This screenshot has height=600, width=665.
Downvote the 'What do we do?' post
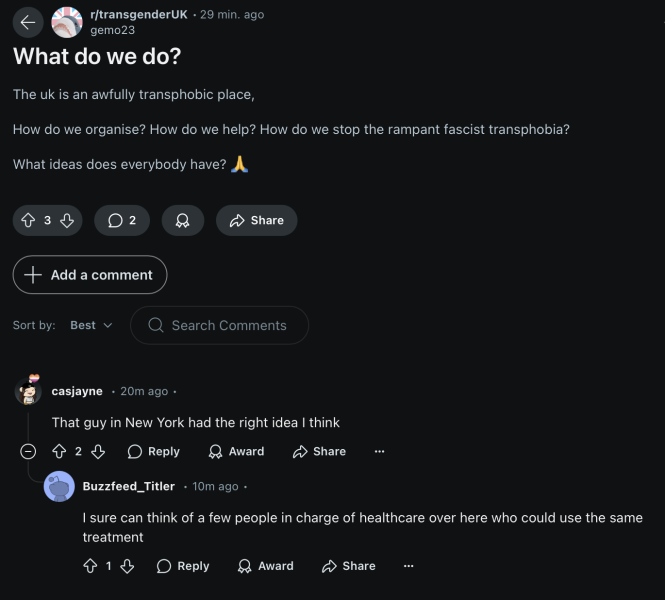click(x=67, y=220)
